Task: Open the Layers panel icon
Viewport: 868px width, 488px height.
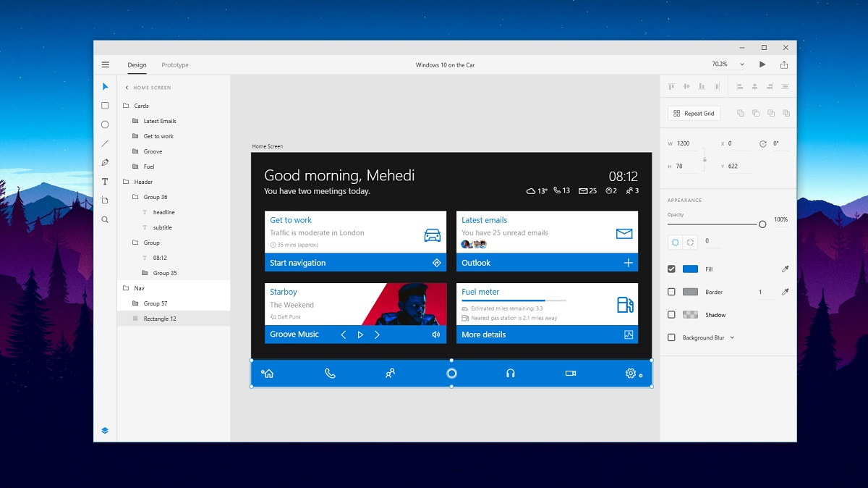Action: pos(105,430)
